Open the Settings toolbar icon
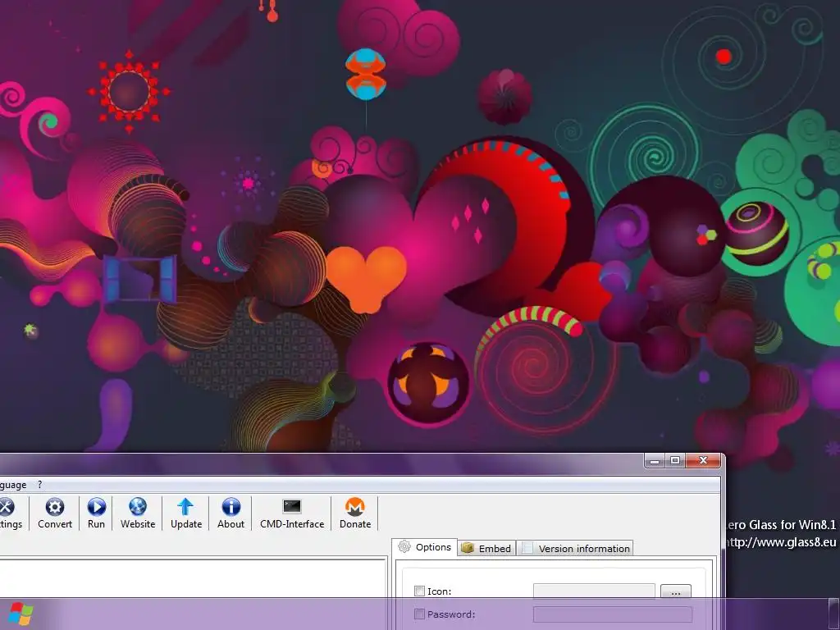This screenshot has height=630, width=840. click(7, 507)
